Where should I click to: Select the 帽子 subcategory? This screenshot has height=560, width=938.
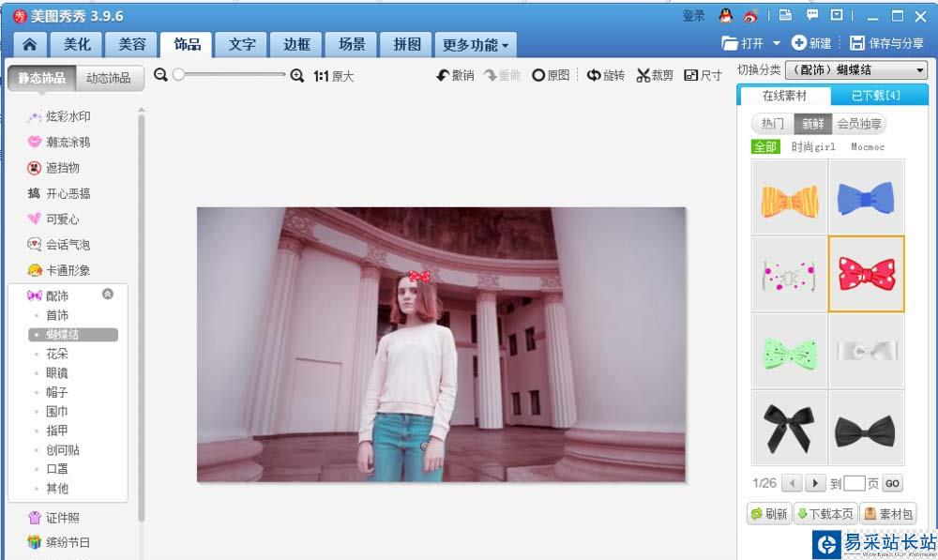coord(57,392)
